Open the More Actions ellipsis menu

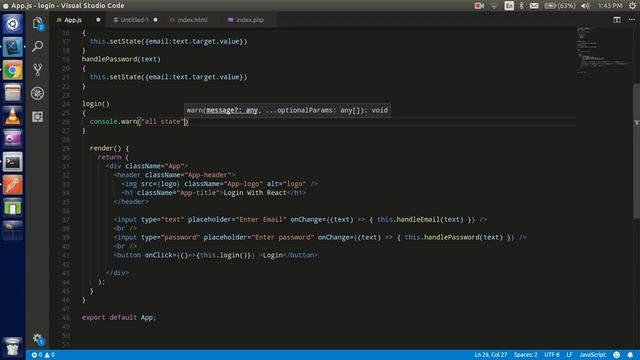click(x=631, y=20)
